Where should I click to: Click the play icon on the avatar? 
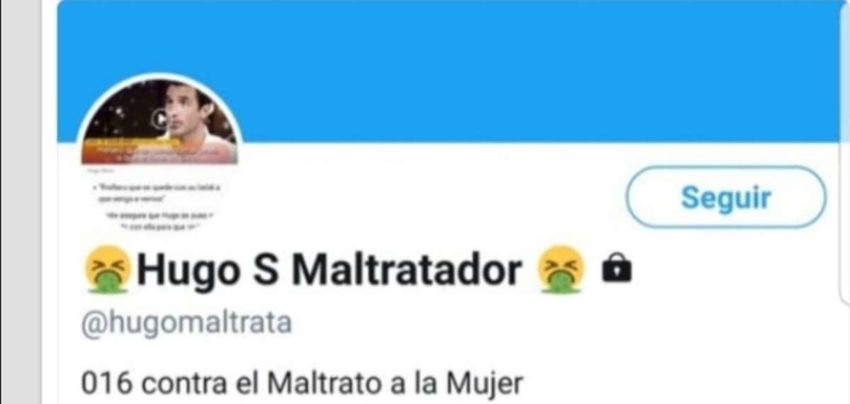coord(159,118)
